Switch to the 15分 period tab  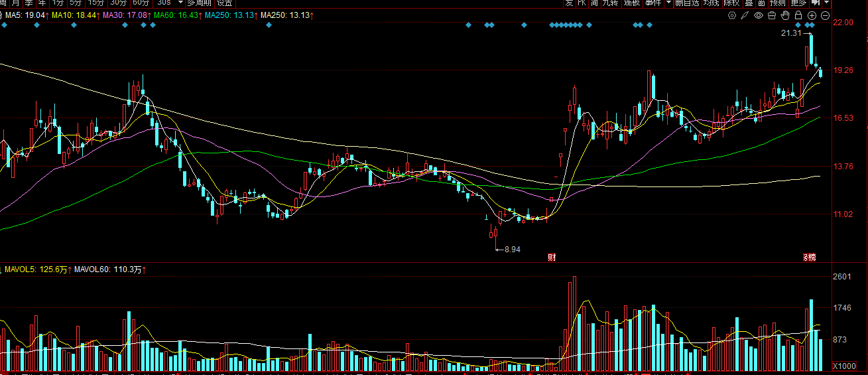(95, 3)
